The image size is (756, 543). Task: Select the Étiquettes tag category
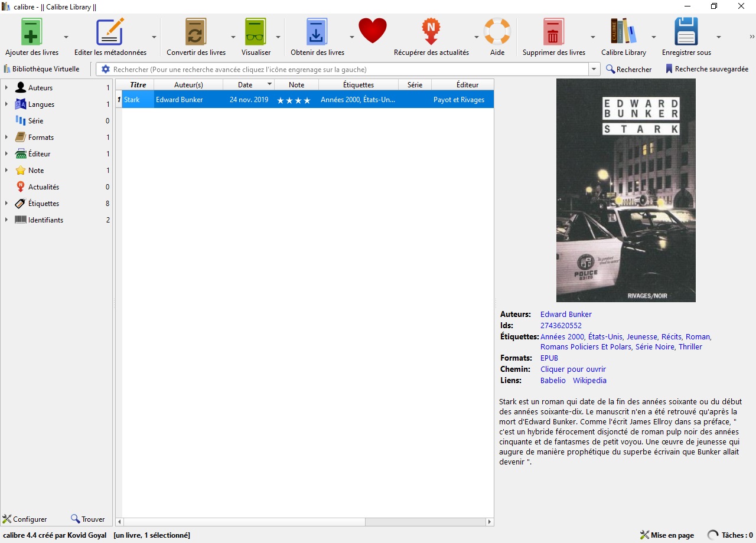pyautogui.click(x=44, y=204)
